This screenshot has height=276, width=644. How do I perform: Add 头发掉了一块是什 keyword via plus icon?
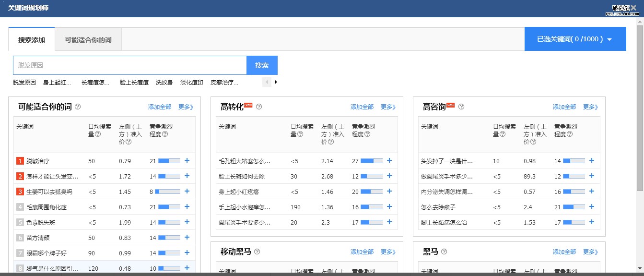pyautogui.click(x=592, y=161)
